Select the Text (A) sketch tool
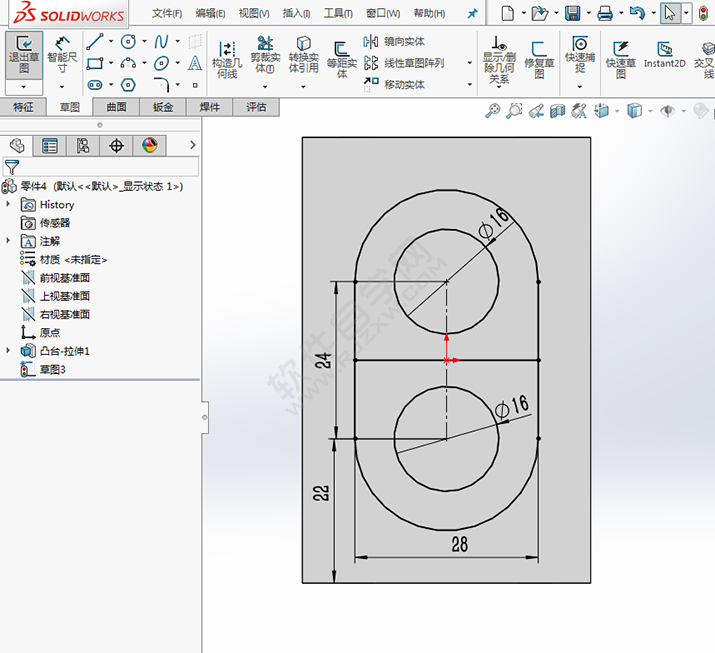 coord(195,63)
